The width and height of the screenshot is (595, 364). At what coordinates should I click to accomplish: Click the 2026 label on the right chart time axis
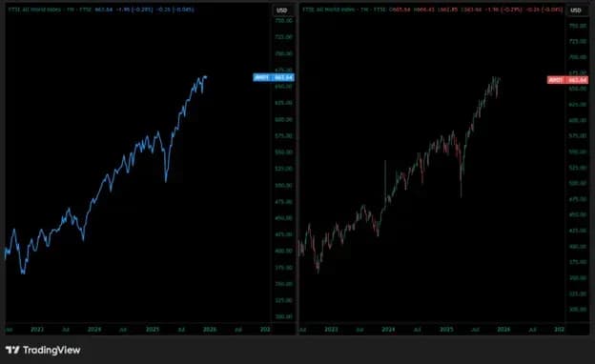pos(503,329)
